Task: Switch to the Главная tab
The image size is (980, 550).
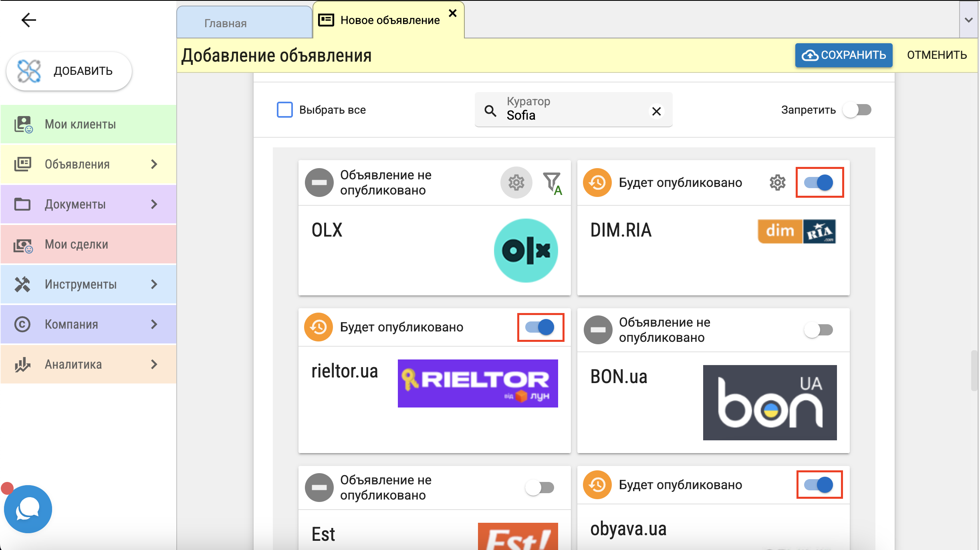Action: pos(244,23)
